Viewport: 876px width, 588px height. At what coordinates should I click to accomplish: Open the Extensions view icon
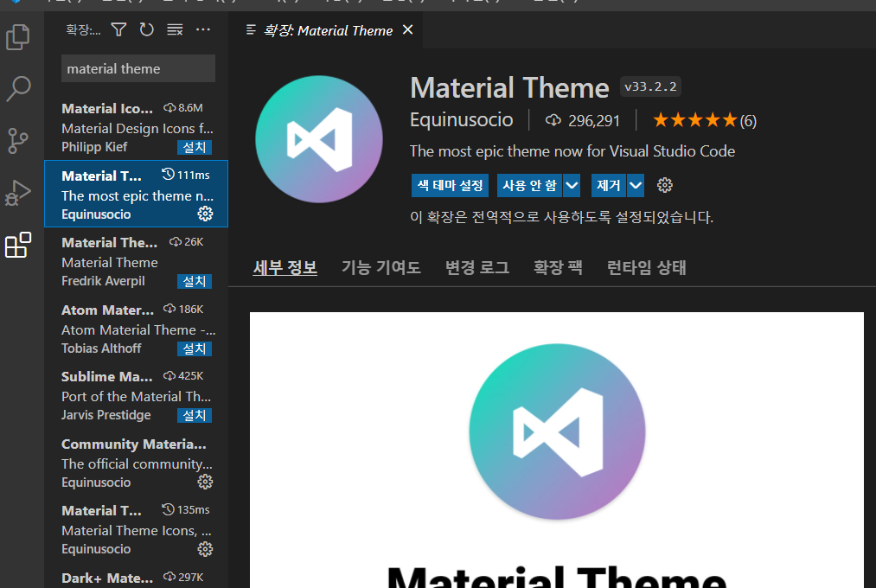[x=18, y=245]
